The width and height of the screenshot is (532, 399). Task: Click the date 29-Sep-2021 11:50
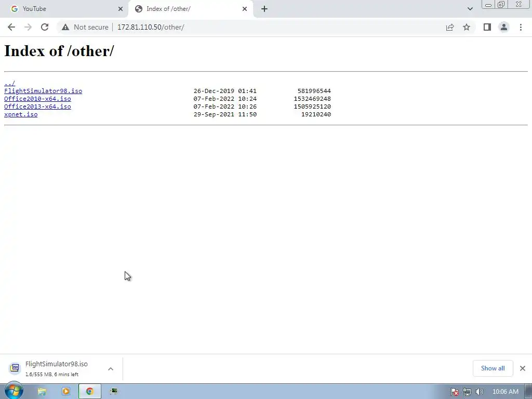[x=225, y=114]
